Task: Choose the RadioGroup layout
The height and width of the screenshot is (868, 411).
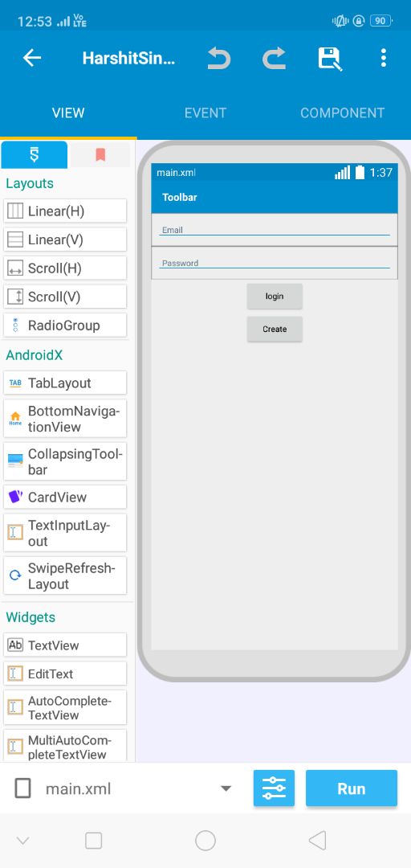Action: pyautogui.click(x=65, y=325)
